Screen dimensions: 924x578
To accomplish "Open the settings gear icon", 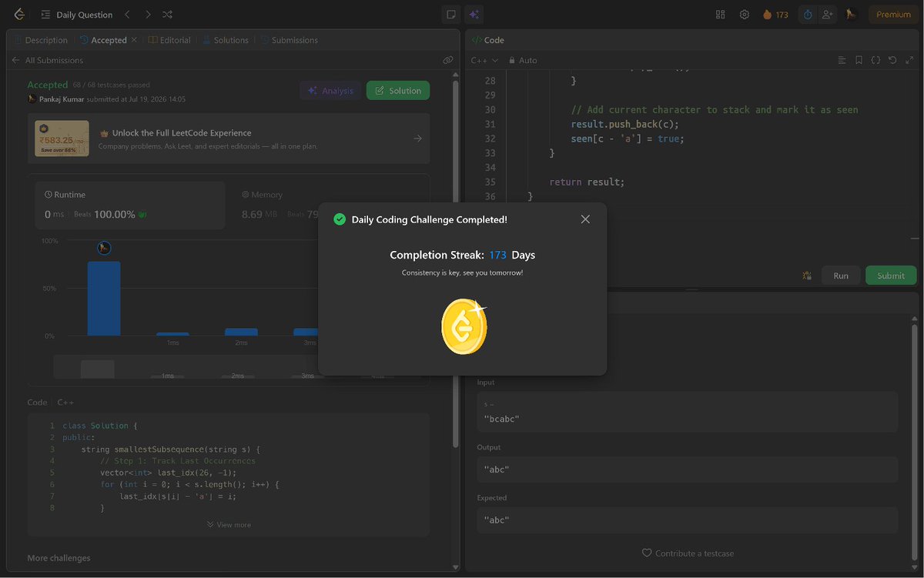I will pyautogui.click(x=745, y=15).
